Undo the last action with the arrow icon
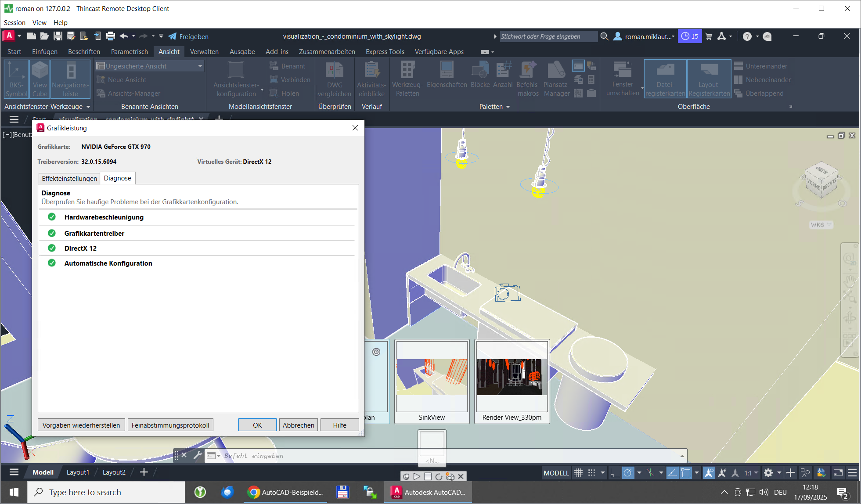This screenshot has height=504, width=861. click(x=124, y=36)
